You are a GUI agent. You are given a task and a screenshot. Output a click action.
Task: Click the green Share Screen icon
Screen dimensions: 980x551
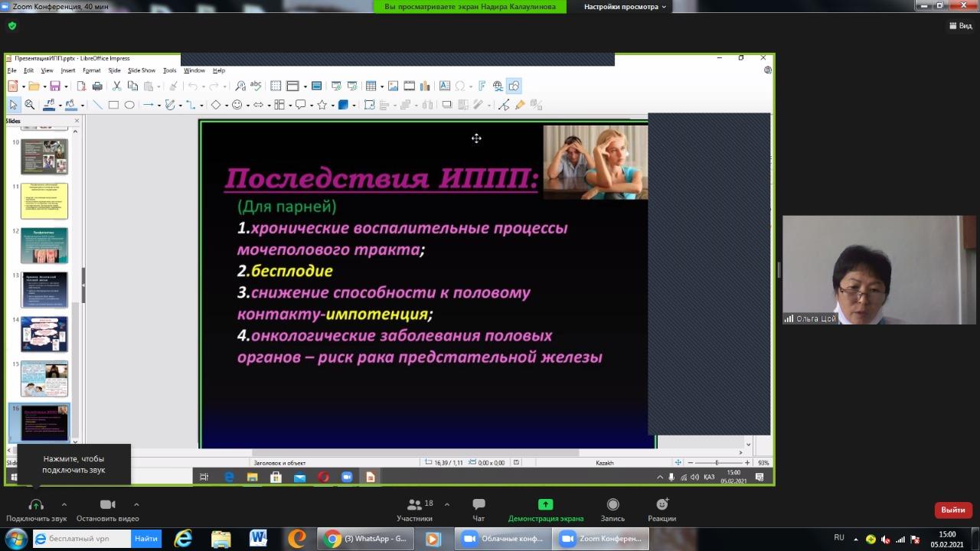pyautogui.click(x=545, y=505)
